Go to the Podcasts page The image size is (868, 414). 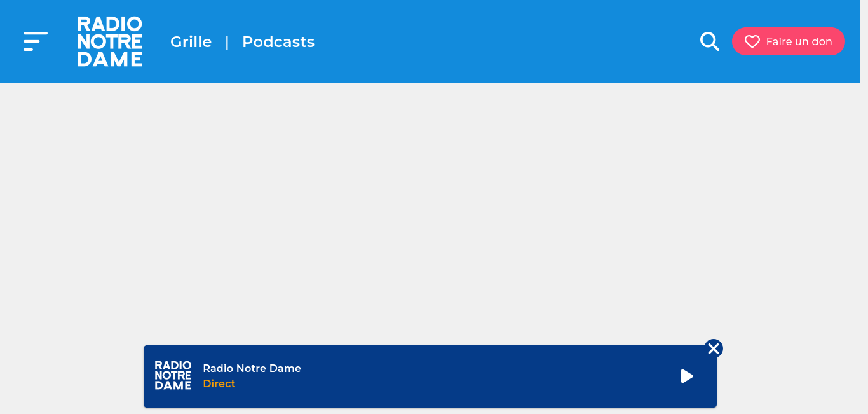click(278, 42)
